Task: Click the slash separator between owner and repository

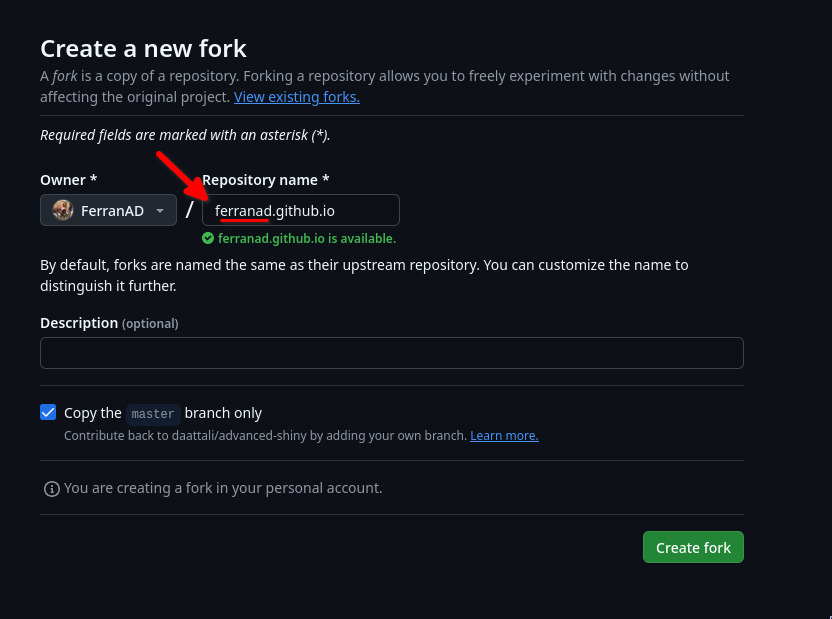Action: point(189,210)
